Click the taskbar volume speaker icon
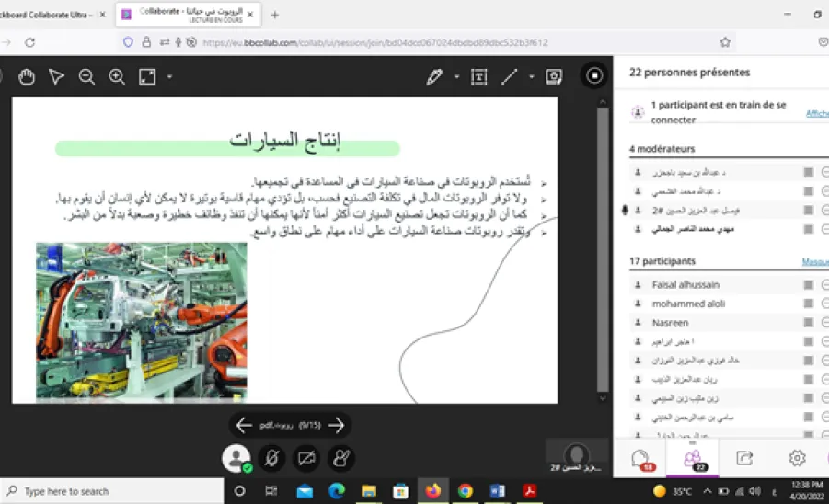This screenshot has height=504, width=829. pyautogui.click(x=755, y=491)
